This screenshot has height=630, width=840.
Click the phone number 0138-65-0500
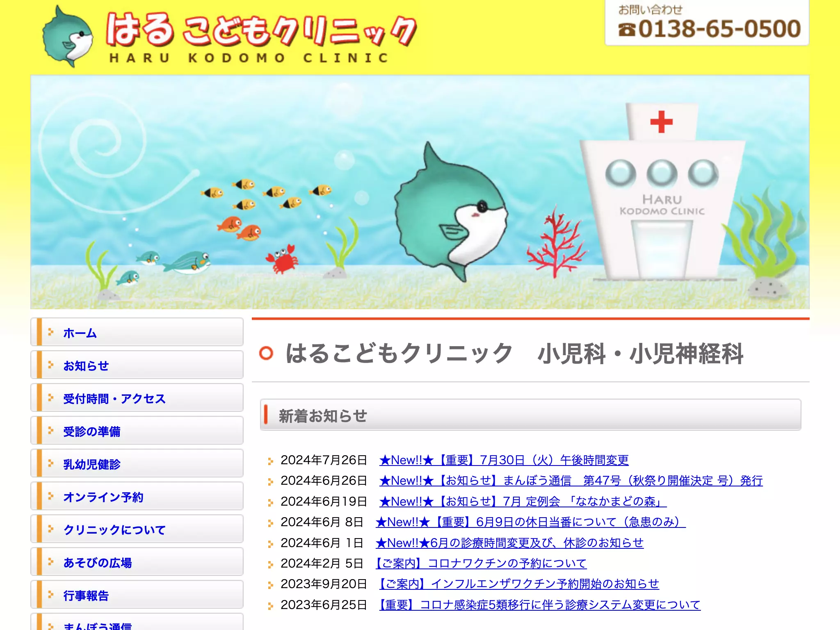pyautogui.click(x=710, y=29)
